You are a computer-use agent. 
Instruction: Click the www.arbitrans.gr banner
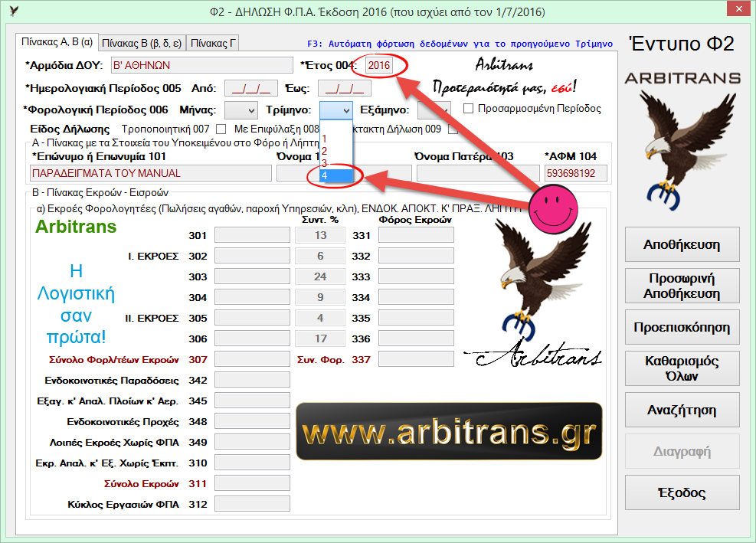(x=450, y=431)
